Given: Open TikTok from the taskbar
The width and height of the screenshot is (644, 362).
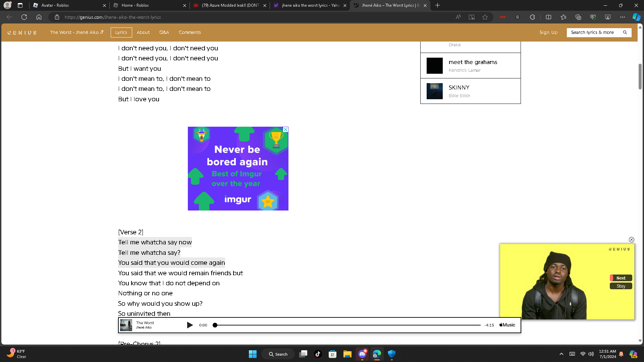Looking at the screenshot, I should click(318, 354).
